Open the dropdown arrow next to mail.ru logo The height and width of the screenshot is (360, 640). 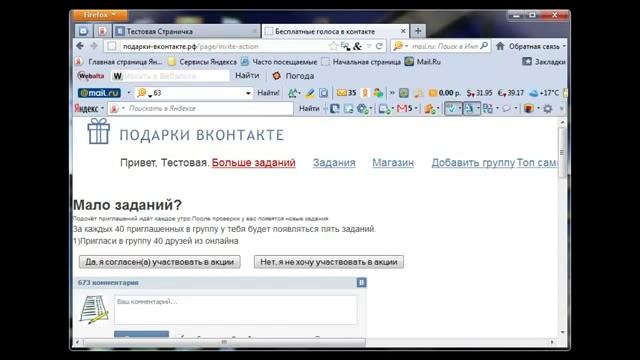pyautogui.click(x=129, y=93)
